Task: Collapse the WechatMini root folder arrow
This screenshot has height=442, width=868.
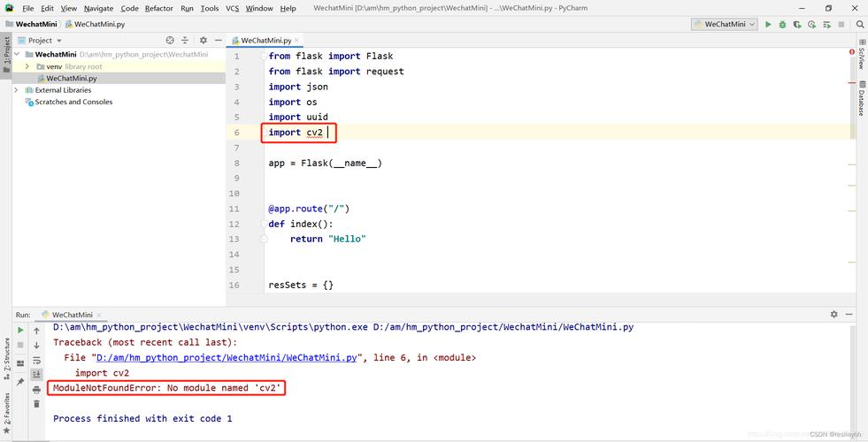Action: click(x=17, y=54)
